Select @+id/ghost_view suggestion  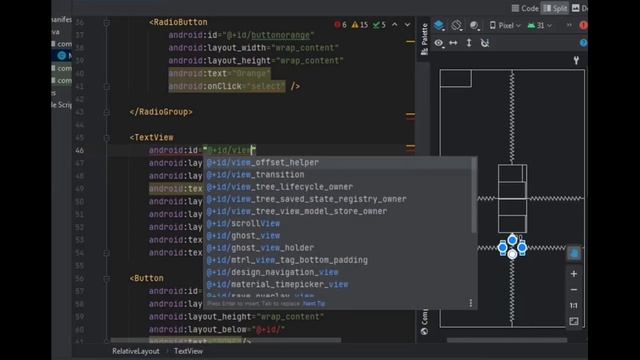(x=337, y=236)
